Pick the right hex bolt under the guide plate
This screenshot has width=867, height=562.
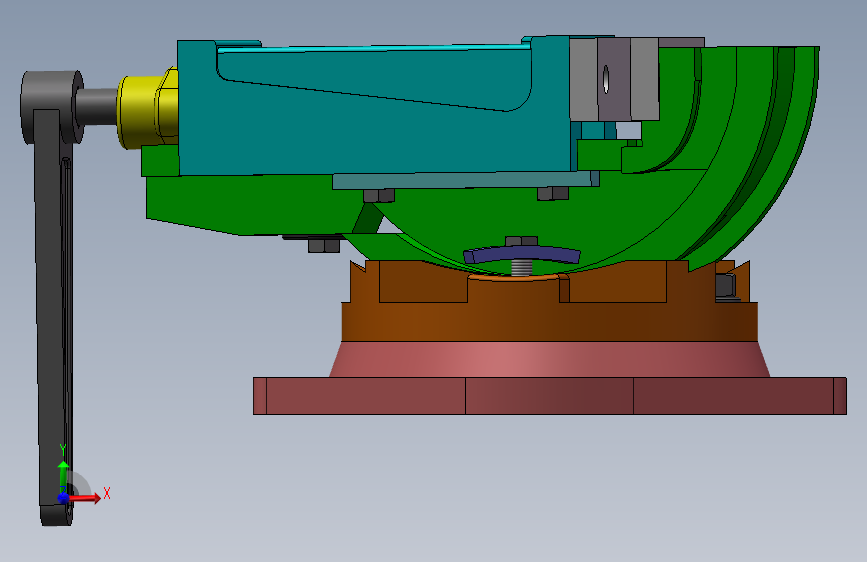point(552,193)
